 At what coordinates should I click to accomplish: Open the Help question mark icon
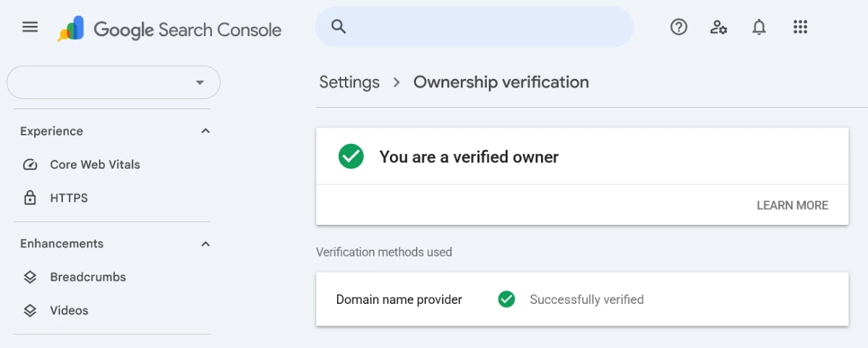678,27
